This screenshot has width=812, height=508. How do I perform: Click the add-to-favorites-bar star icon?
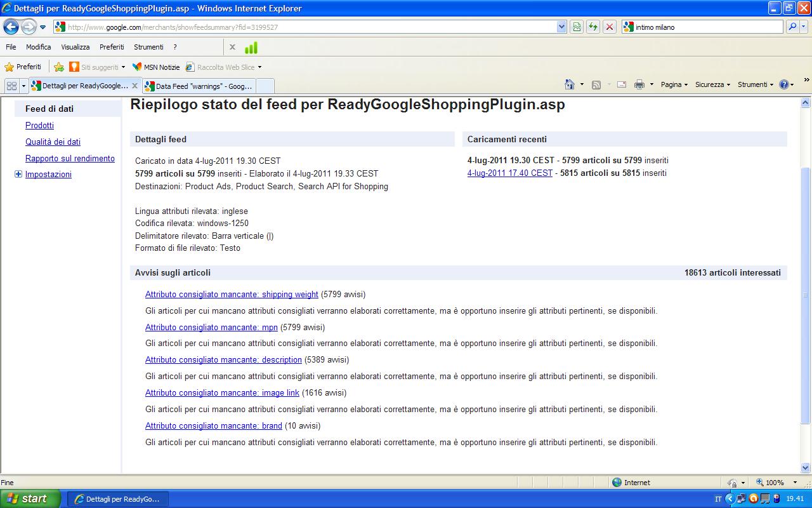pyautogui.click(x=59, y=67)
